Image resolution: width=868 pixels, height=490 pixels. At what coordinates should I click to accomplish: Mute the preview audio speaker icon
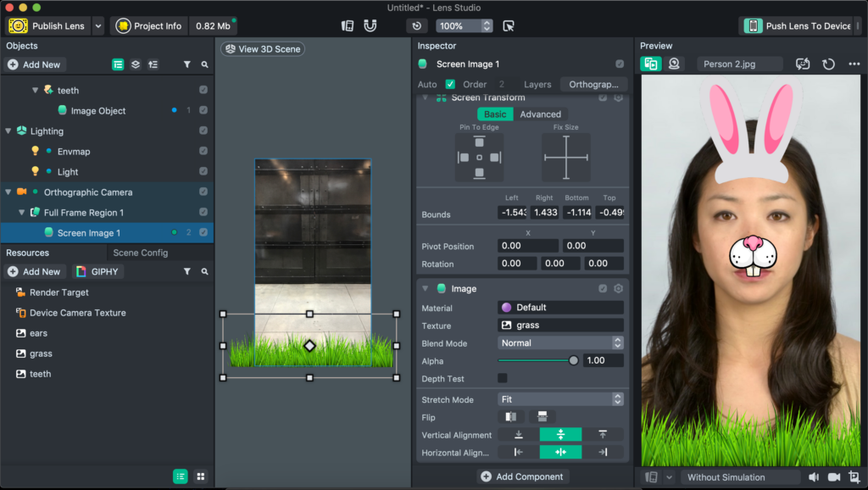[x=814, y=476]
